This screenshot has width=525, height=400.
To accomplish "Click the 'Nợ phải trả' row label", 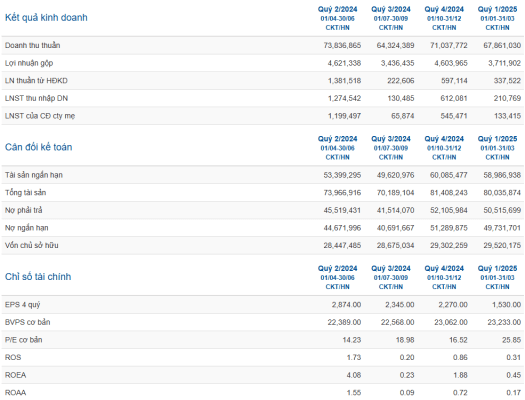I will (23, 210).
